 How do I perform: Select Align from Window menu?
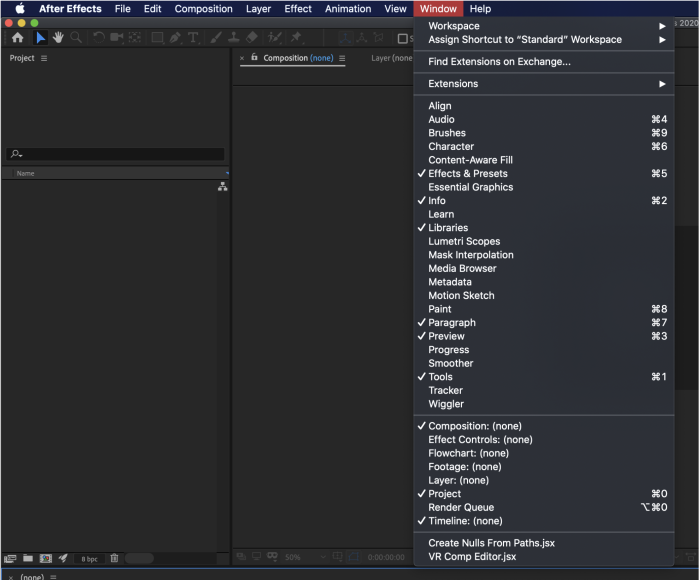tap(544, 106)
